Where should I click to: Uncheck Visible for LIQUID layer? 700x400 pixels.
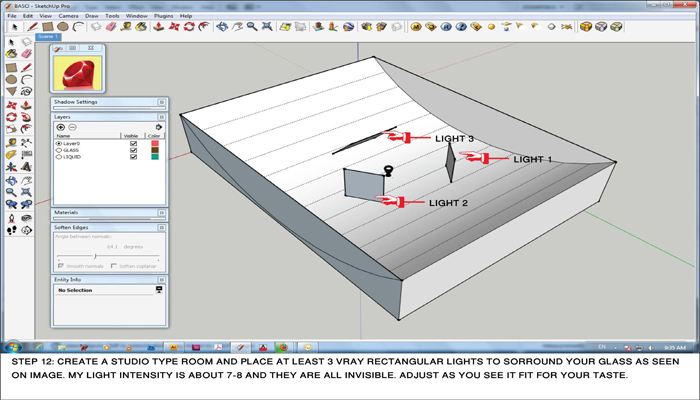[x=133, y=157]
